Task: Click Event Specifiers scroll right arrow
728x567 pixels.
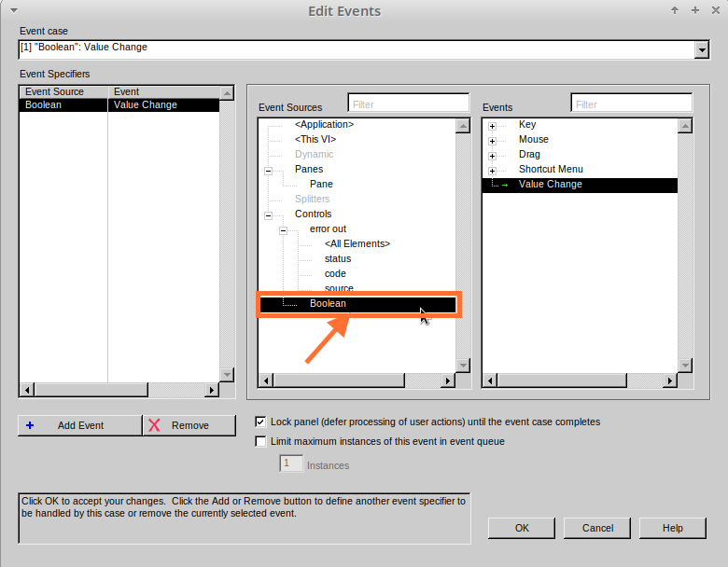Action: [x=212, y=390]
